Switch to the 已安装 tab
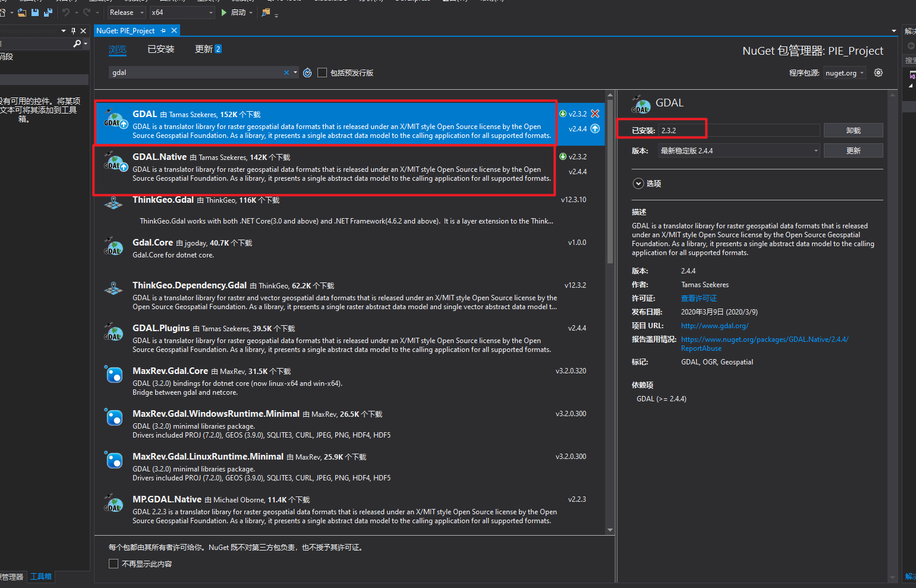 coord(160,49)
